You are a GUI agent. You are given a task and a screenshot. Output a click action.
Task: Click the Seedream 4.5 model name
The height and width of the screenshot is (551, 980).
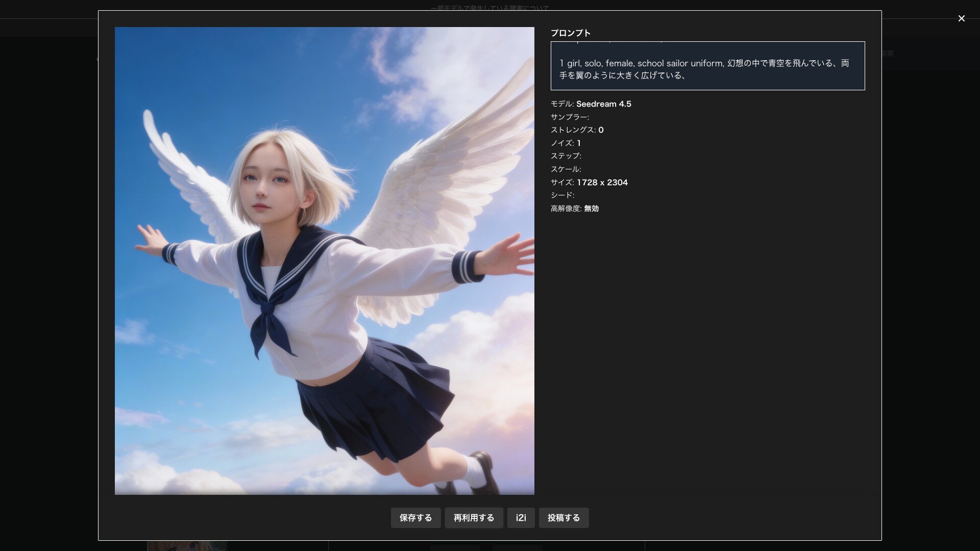pos(604,104)
